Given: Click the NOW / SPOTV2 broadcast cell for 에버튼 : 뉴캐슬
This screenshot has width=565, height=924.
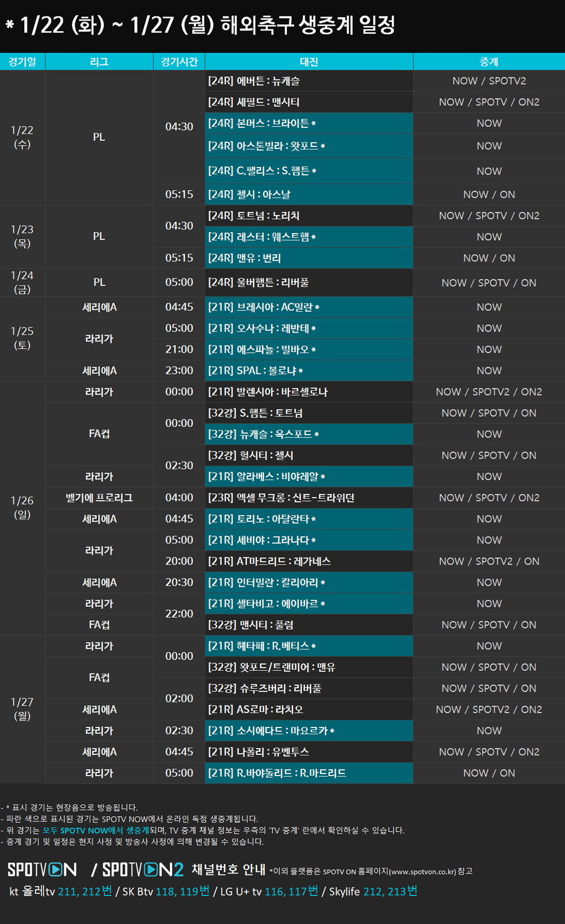Looking at the screenshot, I should coord(489,81).
